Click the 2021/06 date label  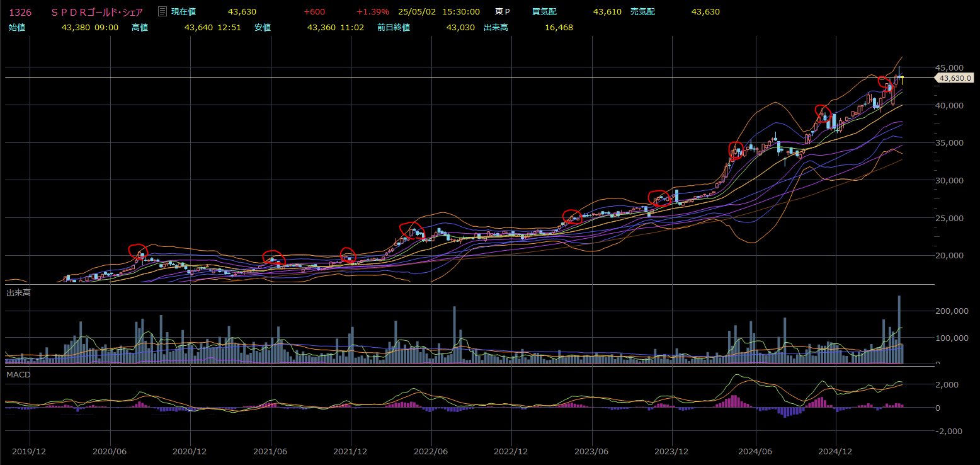pos(271,452)
